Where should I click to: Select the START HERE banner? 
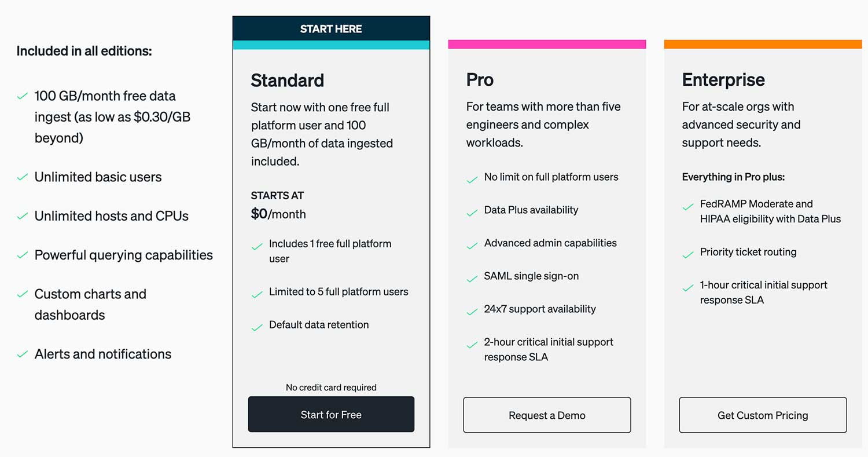(331, 28)
